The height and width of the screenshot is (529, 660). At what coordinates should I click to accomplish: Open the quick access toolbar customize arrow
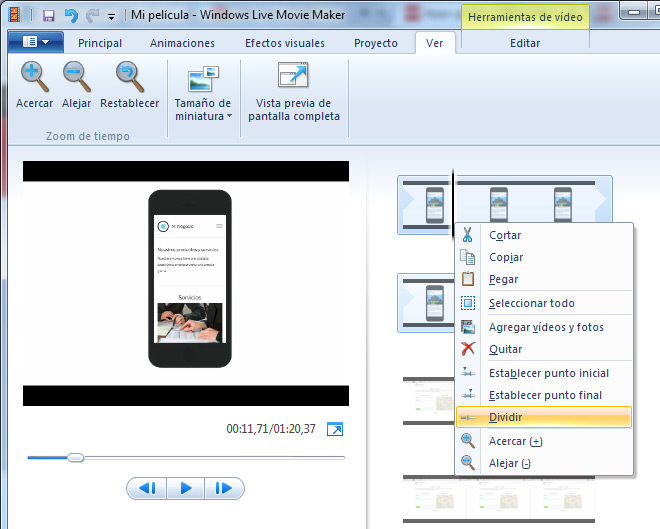110,17
